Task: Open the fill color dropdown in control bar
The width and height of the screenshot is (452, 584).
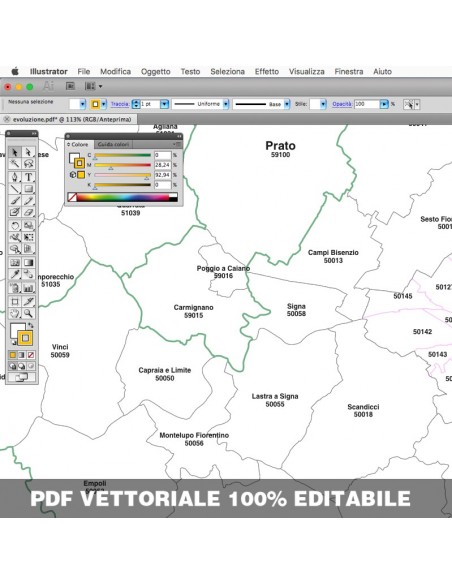Action: (83, 104)
